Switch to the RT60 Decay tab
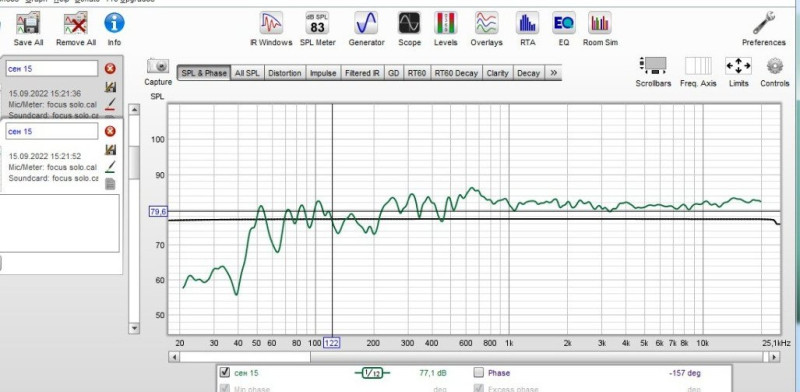Image resolution: width=800 pixels, height=392 pixels. tap(456, 73)
